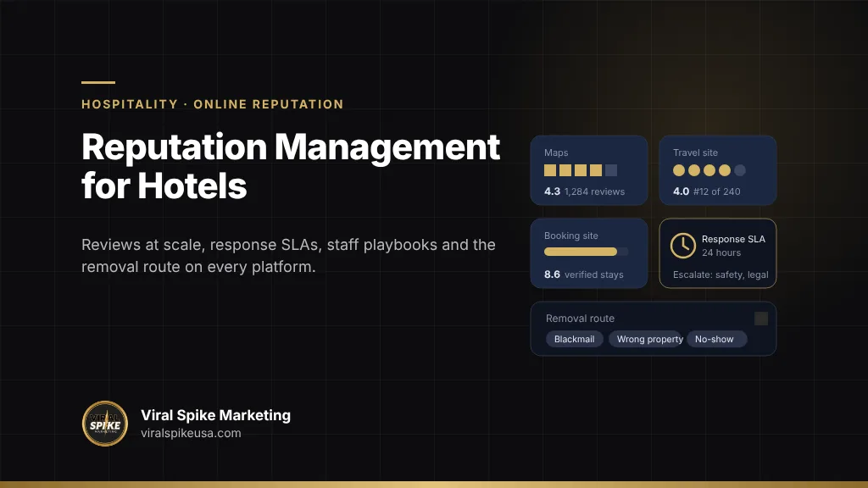Click the "4.3" Maps rating value

point(552,191)
